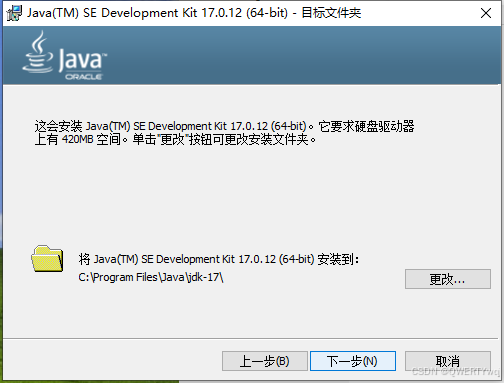504x383 pixels.
Task: Click the 更改... button to change folder
Action: (x=448, y=279)
